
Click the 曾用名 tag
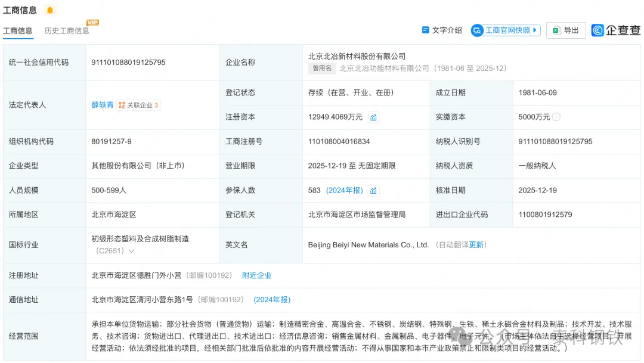point(322,68)
